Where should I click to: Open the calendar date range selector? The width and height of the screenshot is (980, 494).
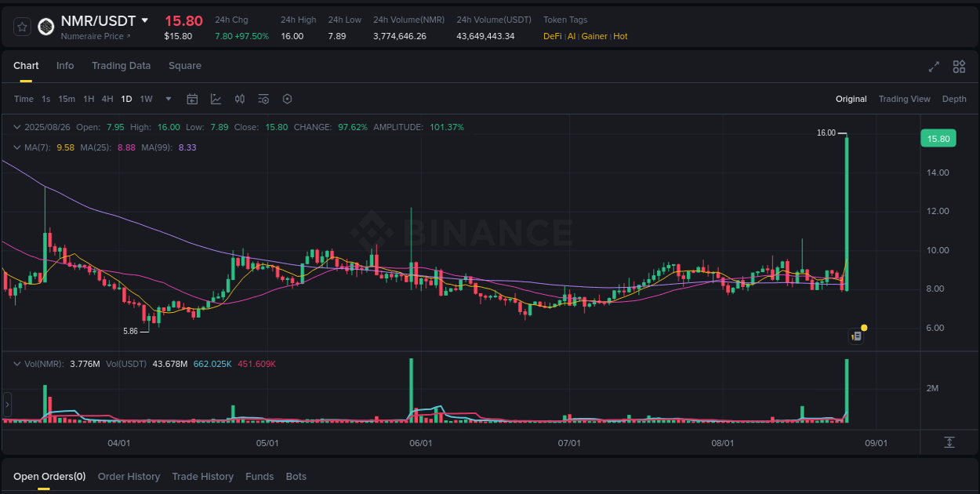tap(192, 99)
